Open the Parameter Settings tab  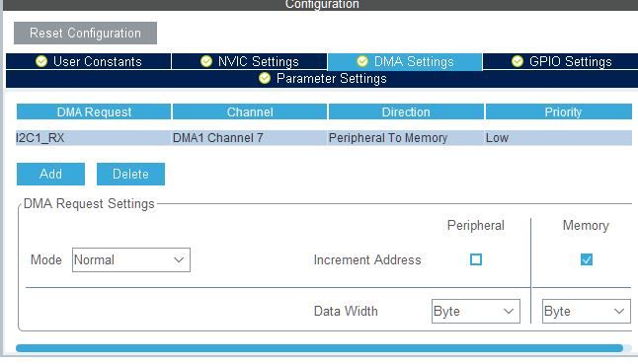click(322, 78)
